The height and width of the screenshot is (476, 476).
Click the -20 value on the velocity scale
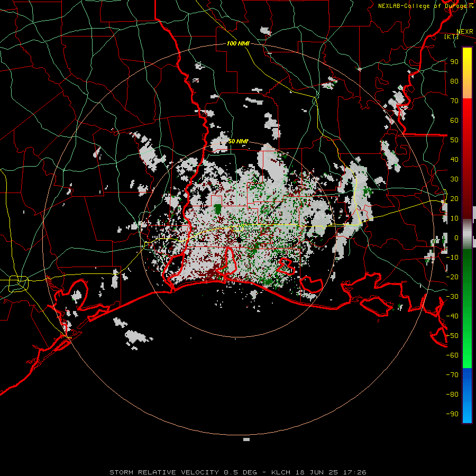click(x=452, y=277)
